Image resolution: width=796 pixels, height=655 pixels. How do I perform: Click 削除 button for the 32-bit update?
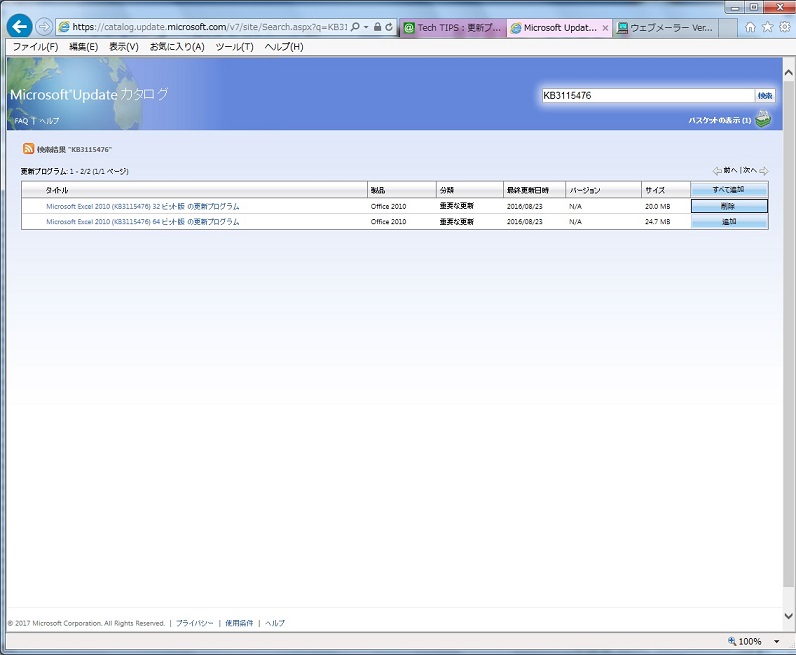[x=729, y=206]
